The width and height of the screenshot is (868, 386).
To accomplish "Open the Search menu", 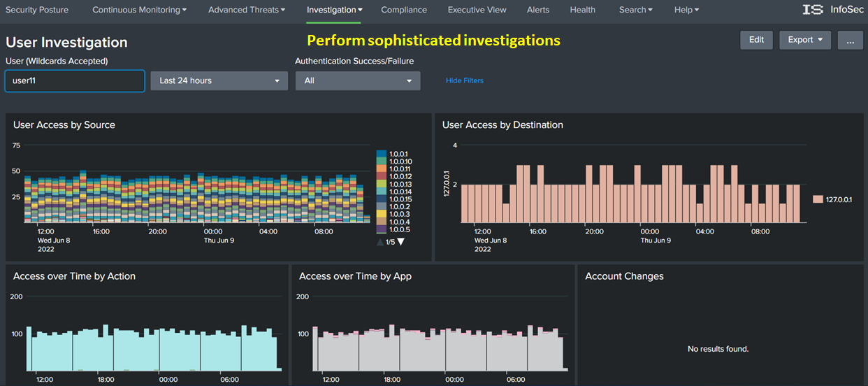I will [635, 10].
